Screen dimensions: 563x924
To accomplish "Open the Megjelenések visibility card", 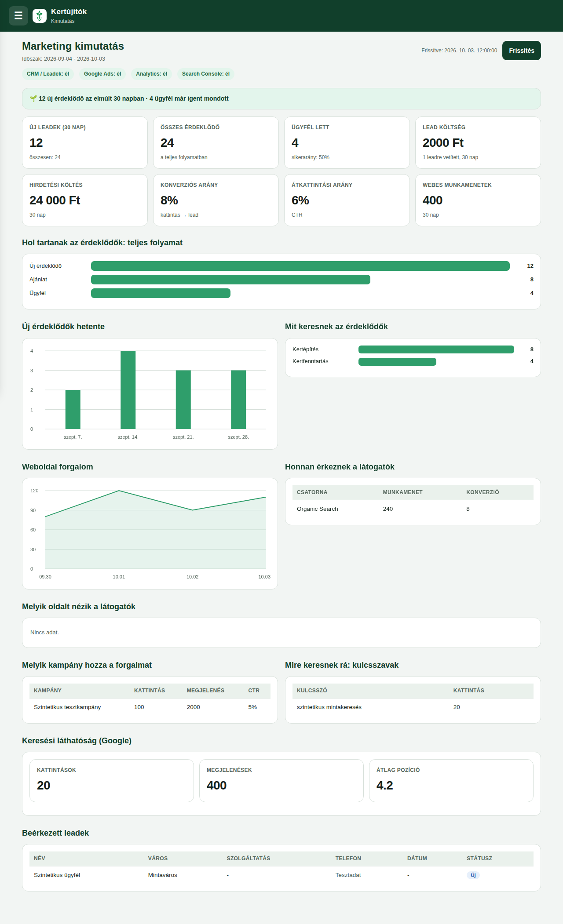I will [x=281, y=781].
